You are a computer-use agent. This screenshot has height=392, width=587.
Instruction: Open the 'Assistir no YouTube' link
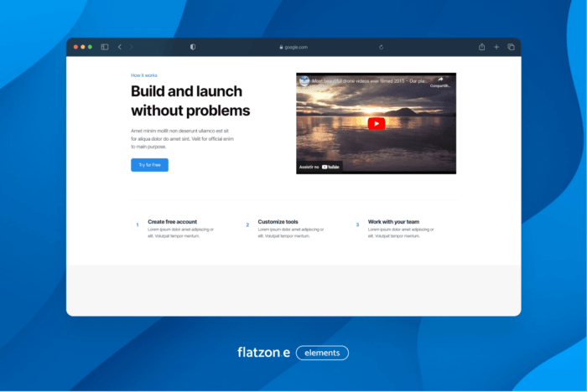pyautogui.click(x=319, y=167)
